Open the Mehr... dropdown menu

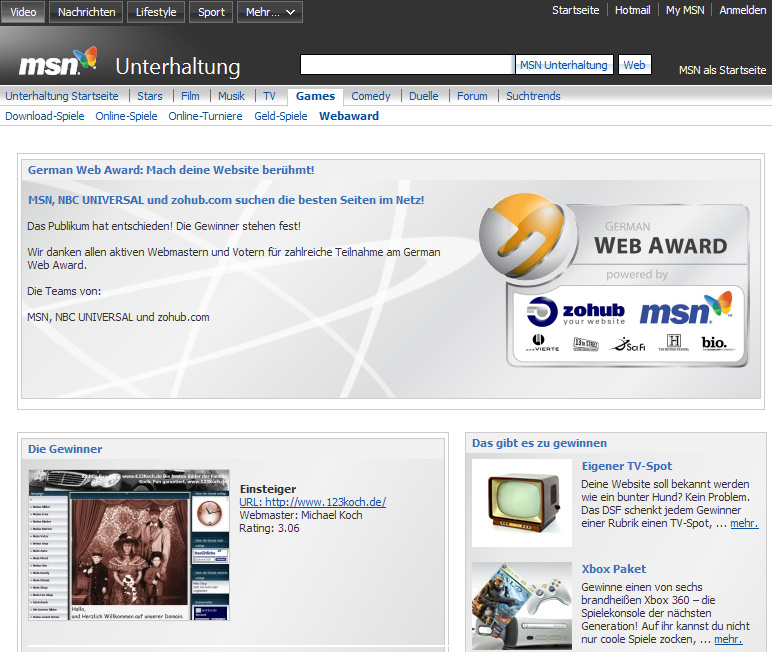(x=270, y=12)
